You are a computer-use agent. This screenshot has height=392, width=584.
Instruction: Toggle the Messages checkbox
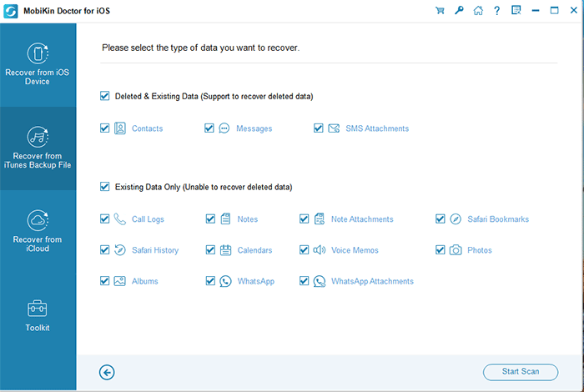[209, 128]
